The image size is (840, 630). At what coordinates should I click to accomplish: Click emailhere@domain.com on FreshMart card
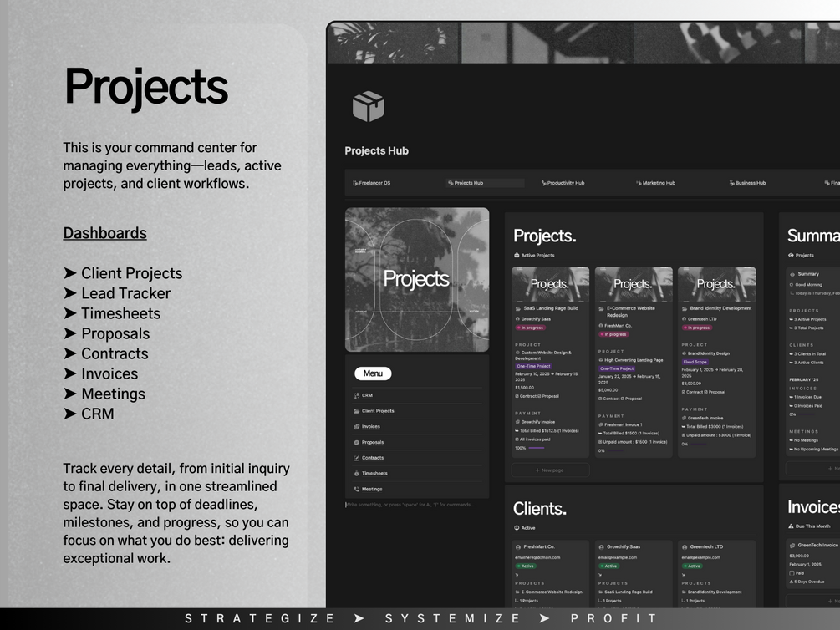[x=537, y=557]
